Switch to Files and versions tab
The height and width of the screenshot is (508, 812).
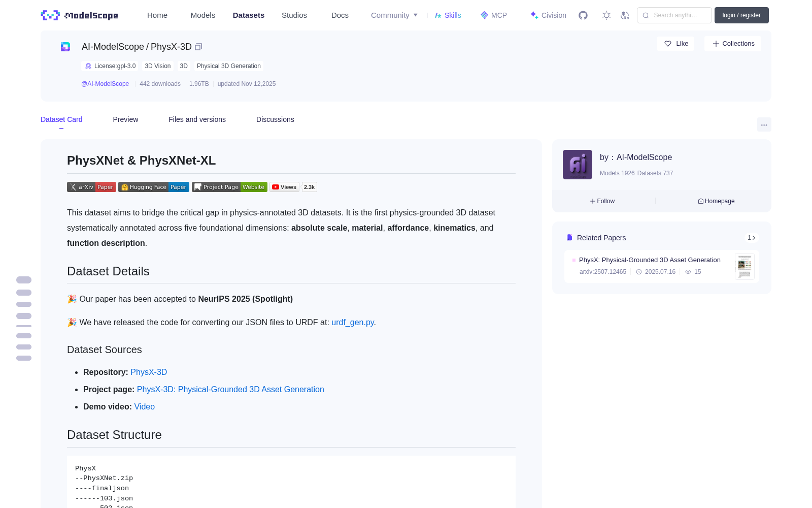click(x=197, y=119)
